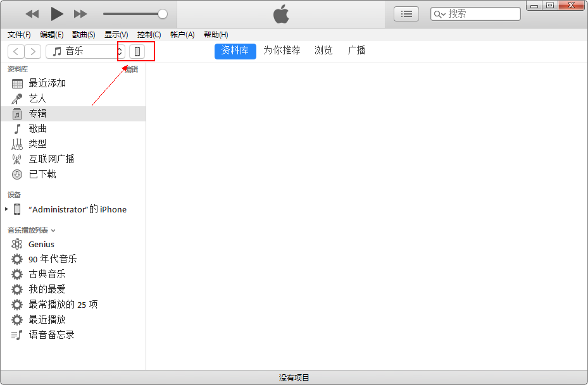
Task: Skip ahead with the fast-forward button
Action: pos(80,15)
